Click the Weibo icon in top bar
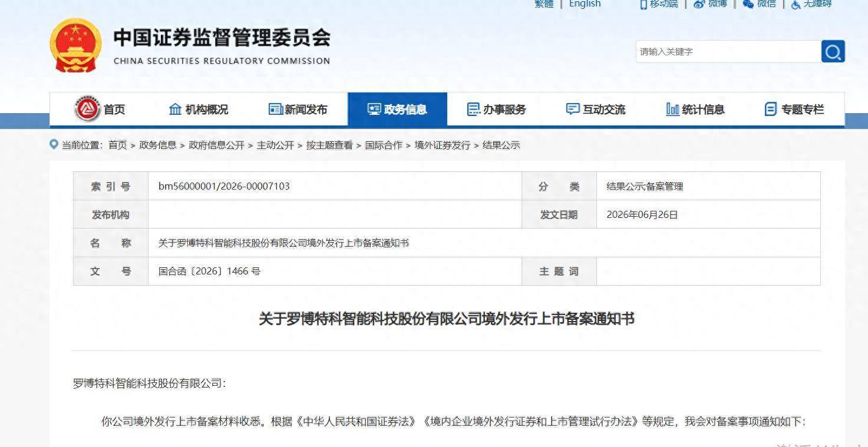The width and height of the screenshot is (868, 447). pos(699,4)
